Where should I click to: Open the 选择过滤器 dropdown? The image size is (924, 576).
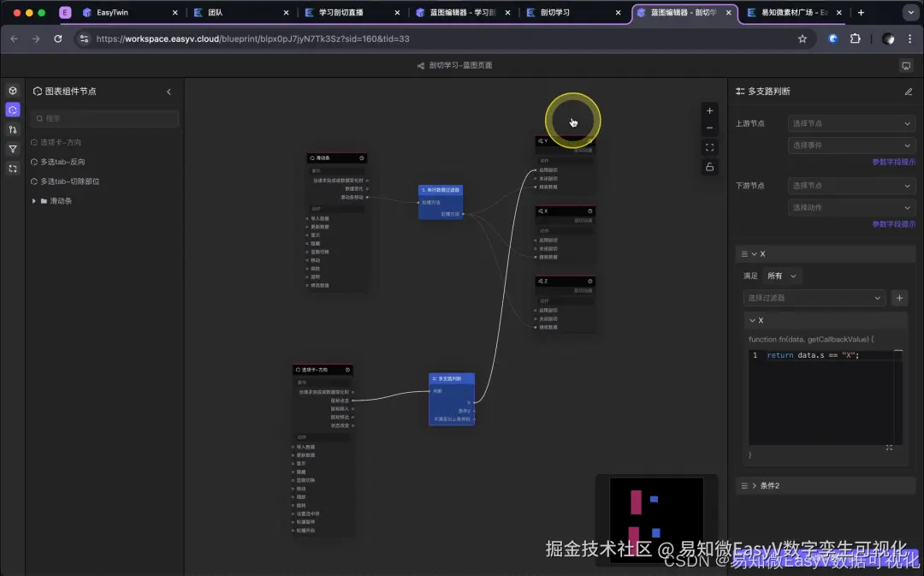click(x=814, y=298)
